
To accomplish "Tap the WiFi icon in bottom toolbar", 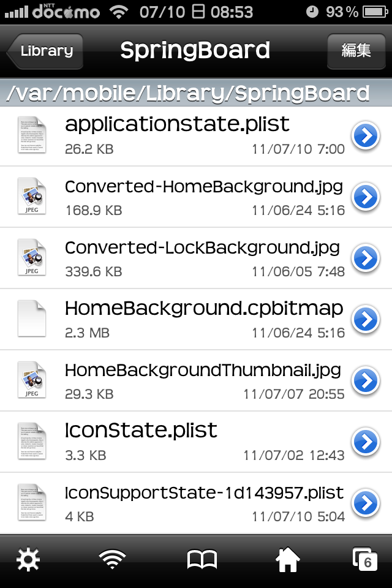I will [112, 559].
